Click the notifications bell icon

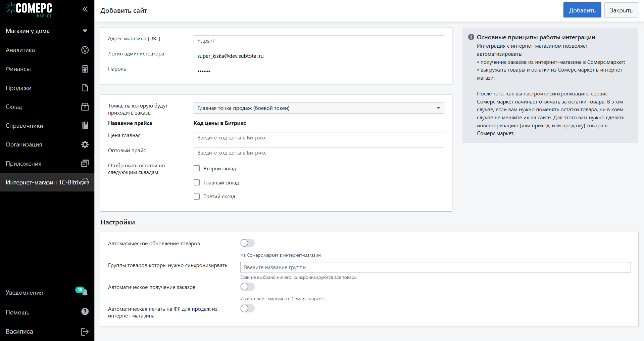85,293
